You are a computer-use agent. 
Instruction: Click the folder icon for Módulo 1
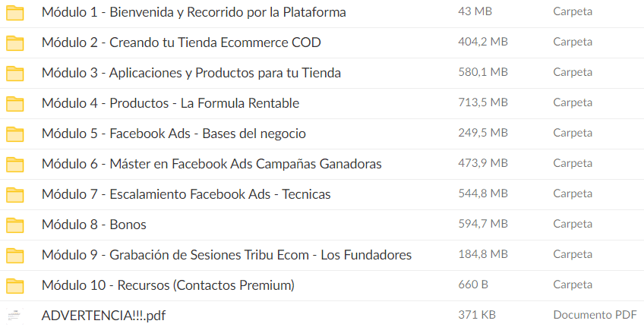pyautogui.click(x=15, y=12)
